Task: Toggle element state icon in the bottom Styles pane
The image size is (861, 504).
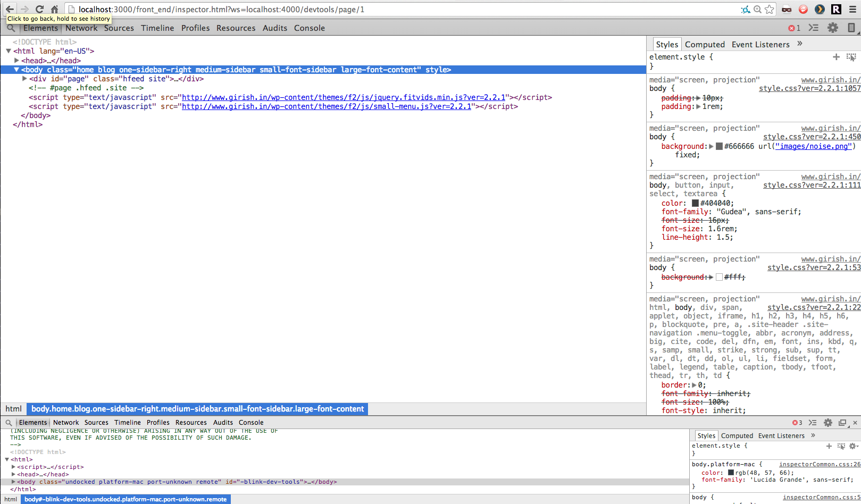Action: 841,446
